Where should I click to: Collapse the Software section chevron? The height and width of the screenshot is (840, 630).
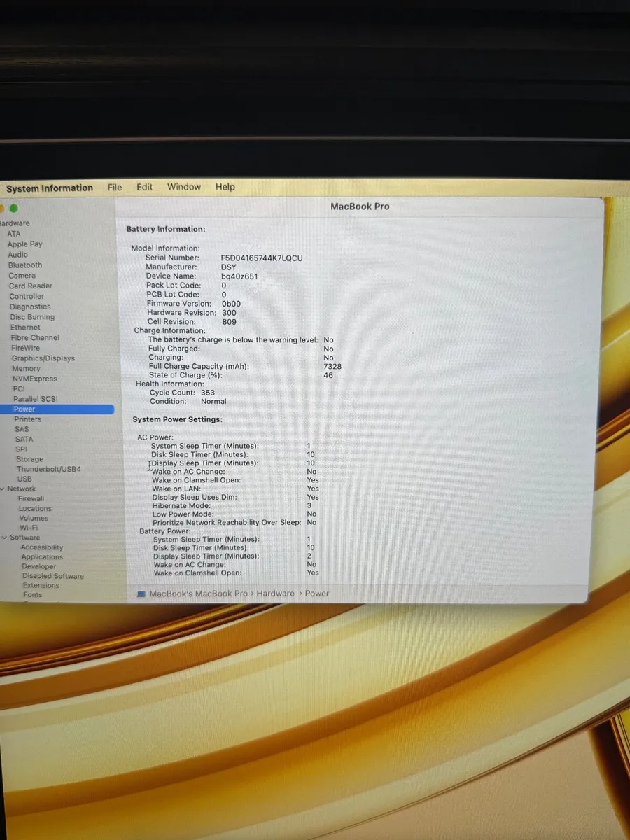[5, 538]
